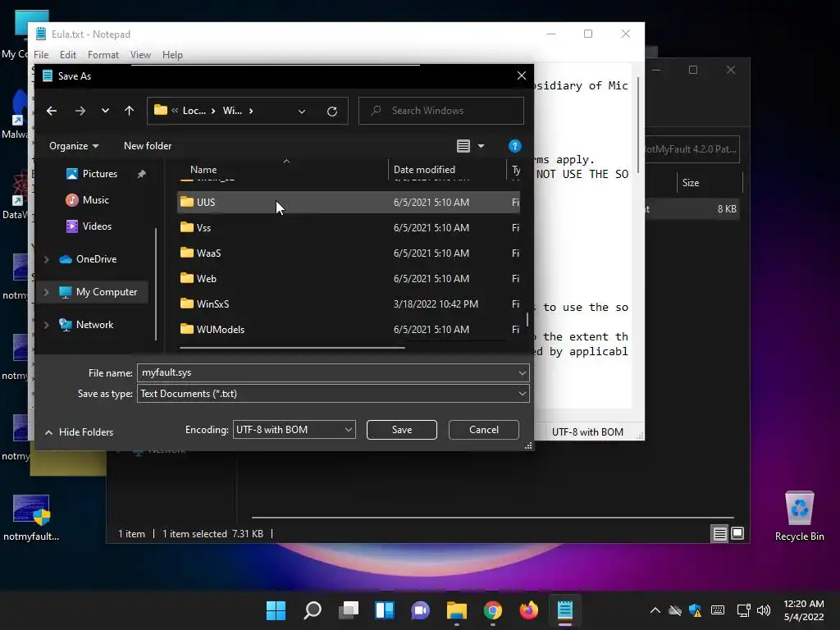The height and width of the screenshot is (630, 840).
Task: Open the Recycle Bin desktop icon
Action: click(800, 517)
